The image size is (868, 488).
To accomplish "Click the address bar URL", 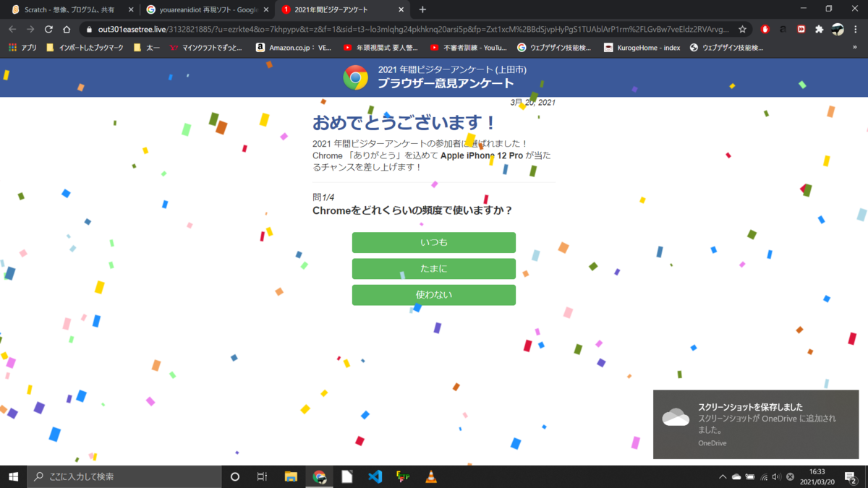I will click(x=412, y=30).
